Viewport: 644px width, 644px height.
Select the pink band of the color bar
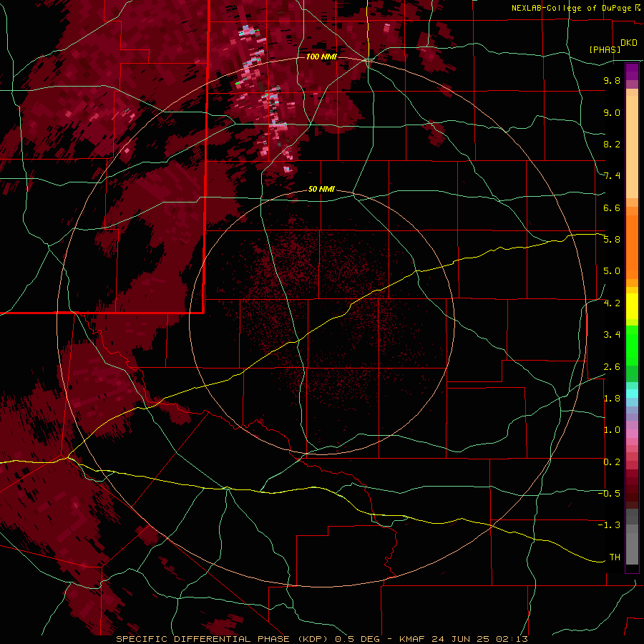632,434
